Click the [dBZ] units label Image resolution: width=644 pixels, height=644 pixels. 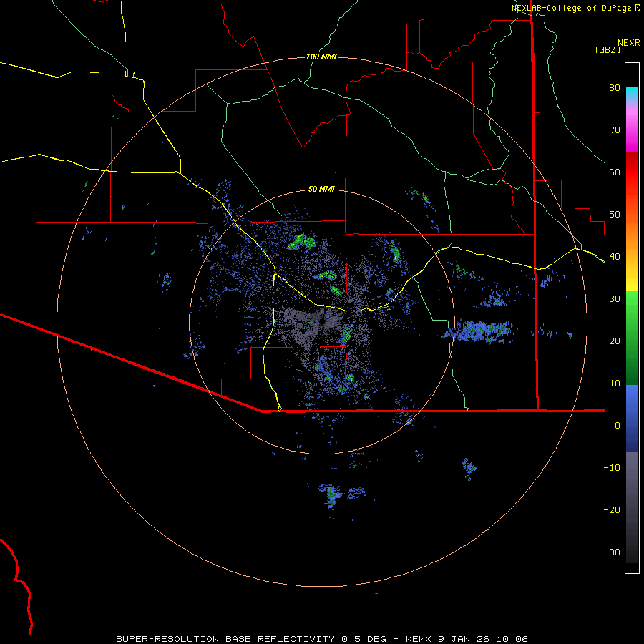pos(608,49)
